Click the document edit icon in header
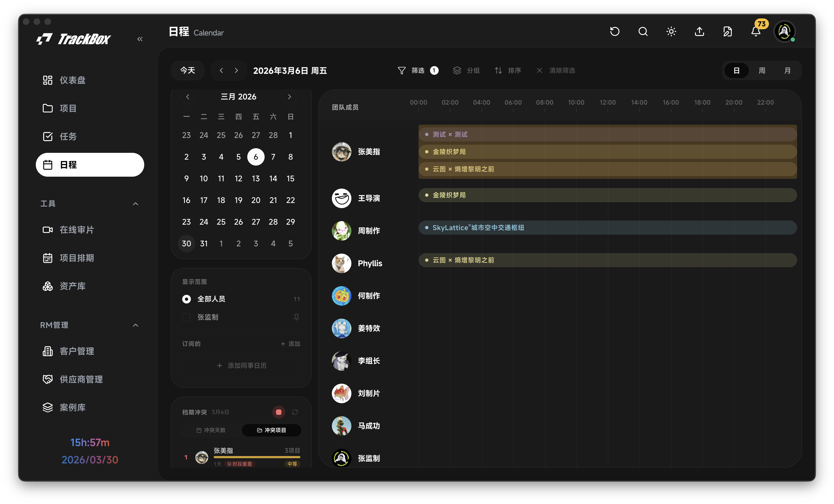This screenshot has width=834, height=504. click(x=727, y=32)
